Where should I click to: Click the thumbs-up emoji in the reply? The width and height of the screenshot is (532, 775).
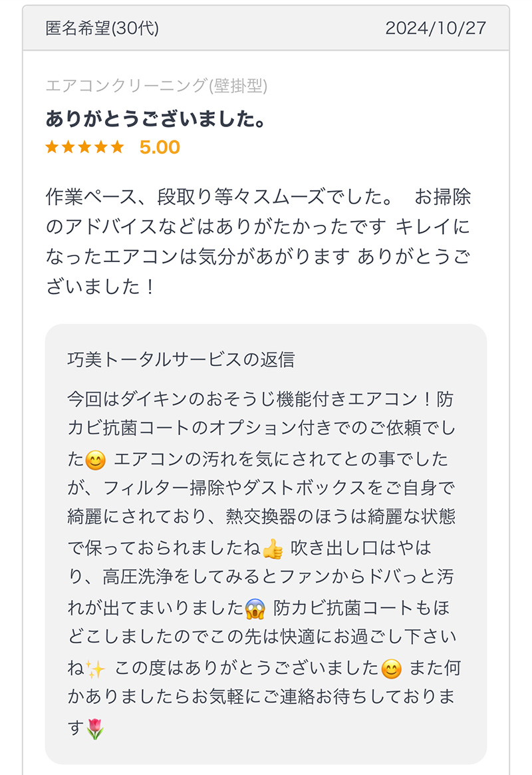click(273, 549)
